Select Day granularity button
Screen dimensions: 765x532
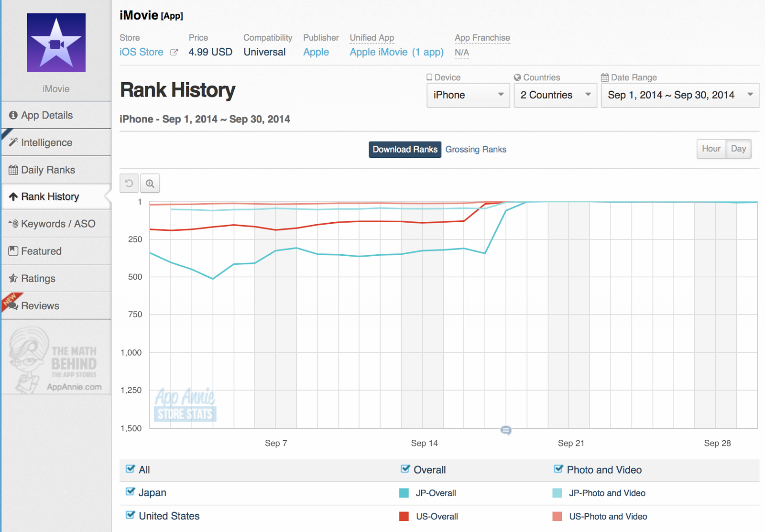click(739, 149)
